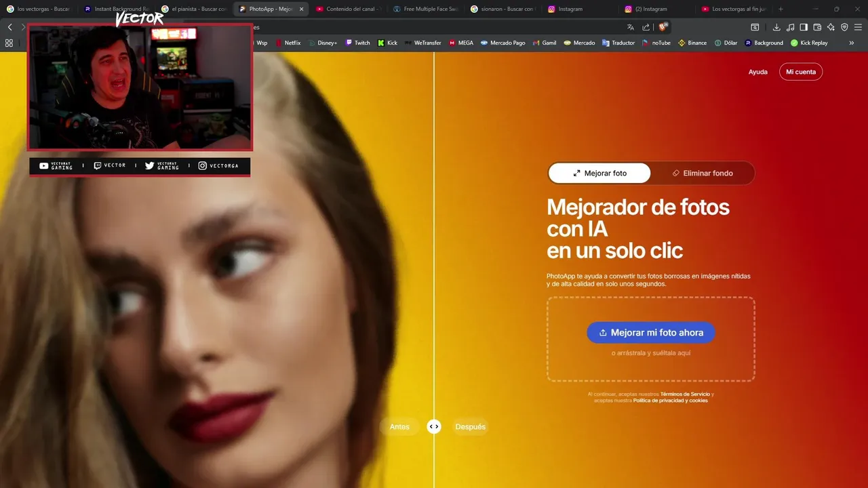Open the Brave main hamburger menu
The height and width of the screenshot is (488, 868).
point(858,27)
